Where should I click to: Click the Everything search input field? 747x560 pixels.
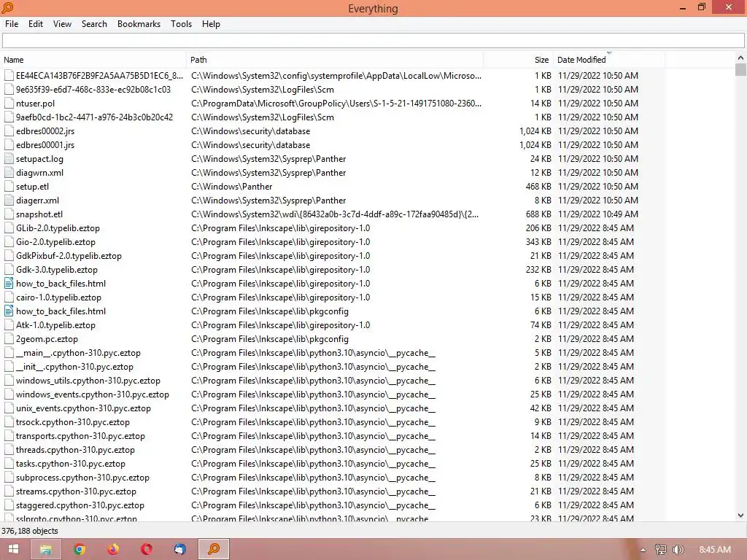[x=373, y=41]
